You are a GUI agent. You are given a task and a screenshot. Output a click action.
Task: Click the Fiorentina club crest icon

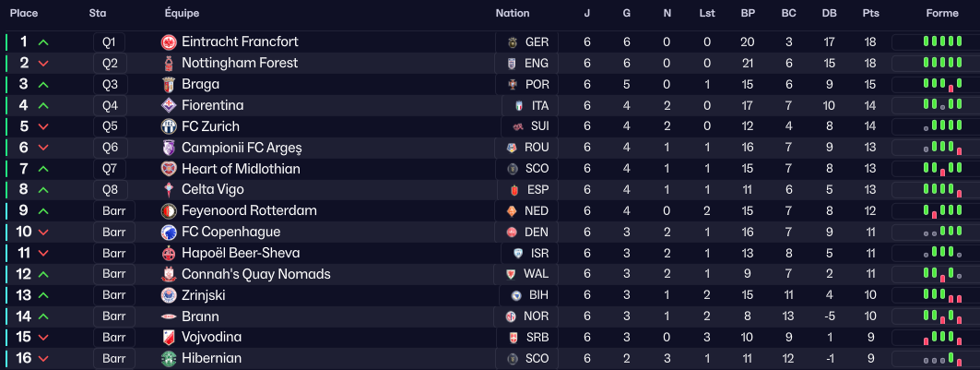(169, 106)
